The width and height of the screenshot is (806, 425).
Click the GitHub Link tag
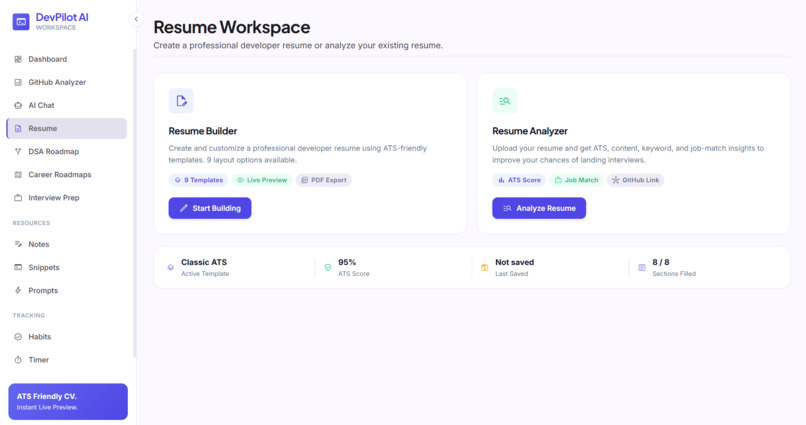(x=635, y=180)
